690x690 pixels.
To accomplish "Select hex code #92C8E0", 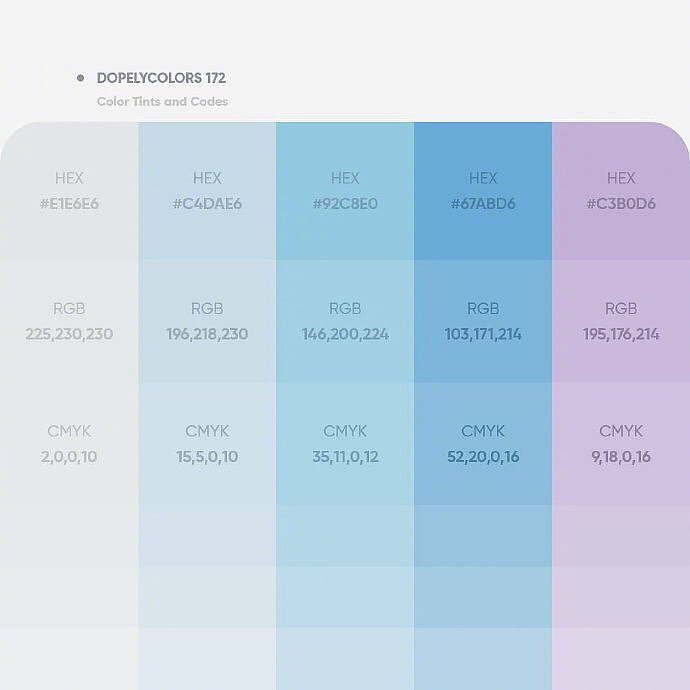I will (345, 204).
